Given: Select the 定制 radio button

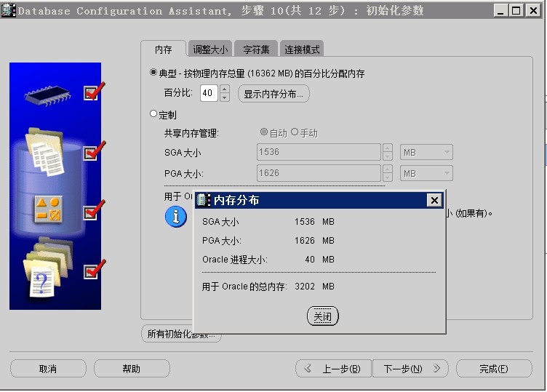Looking at the screenshot, I should (153, 114).
